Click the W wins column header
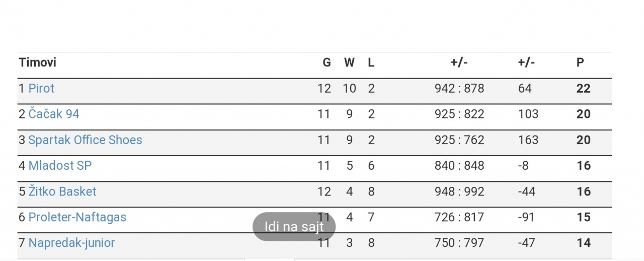 click(x=349, y=62)
